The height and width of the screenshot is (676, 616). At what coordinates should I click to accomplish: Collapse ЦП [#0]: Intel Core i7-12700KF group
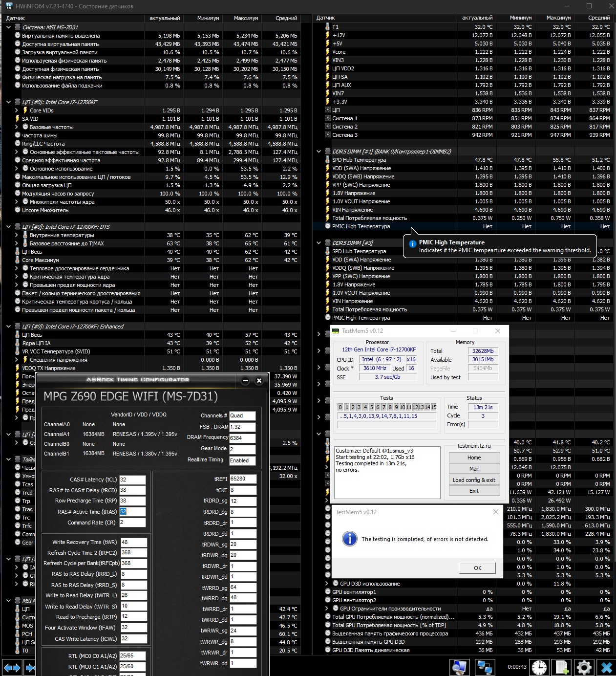(x=8, y=102)
